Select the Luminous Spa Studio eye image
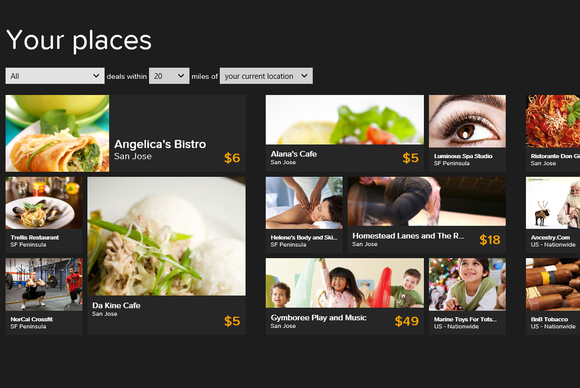Image resolution: width=580 pixels, height=388 pixels. coord(467,121)
